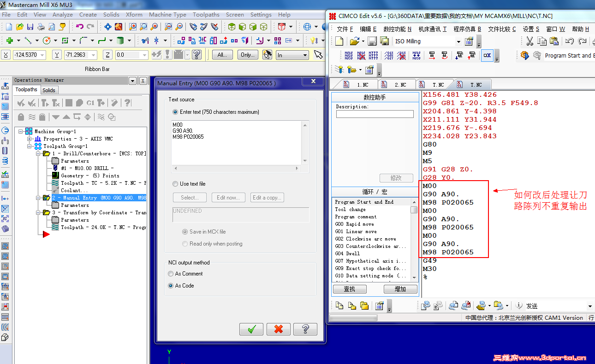This screenshot has height=364, width=595.
Task: Save the Mastercam file with the floppy icon
Action: click(x=30, y=27)
